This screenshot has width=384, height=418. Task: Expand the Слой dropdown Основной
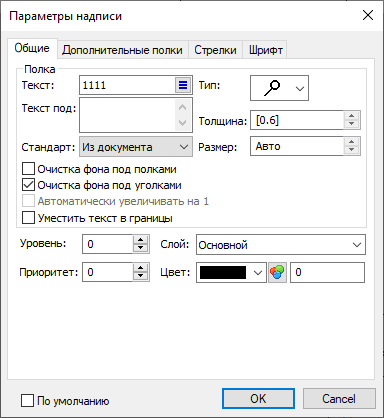coord(281,245)
